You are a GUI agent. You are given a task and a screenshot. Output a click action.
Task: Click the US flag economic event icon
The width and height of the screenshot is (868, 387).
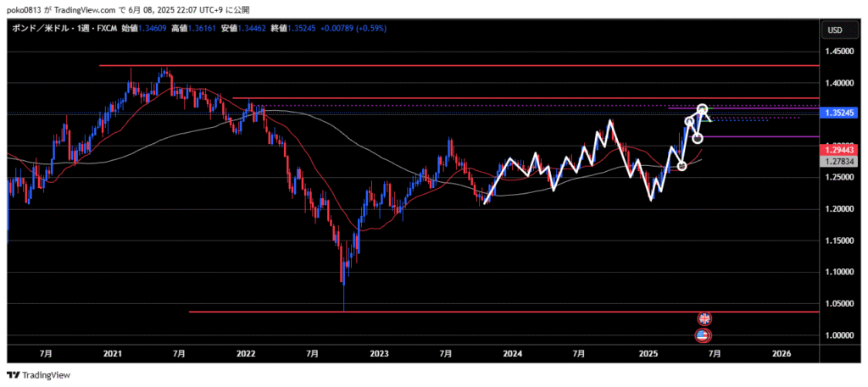704,335
